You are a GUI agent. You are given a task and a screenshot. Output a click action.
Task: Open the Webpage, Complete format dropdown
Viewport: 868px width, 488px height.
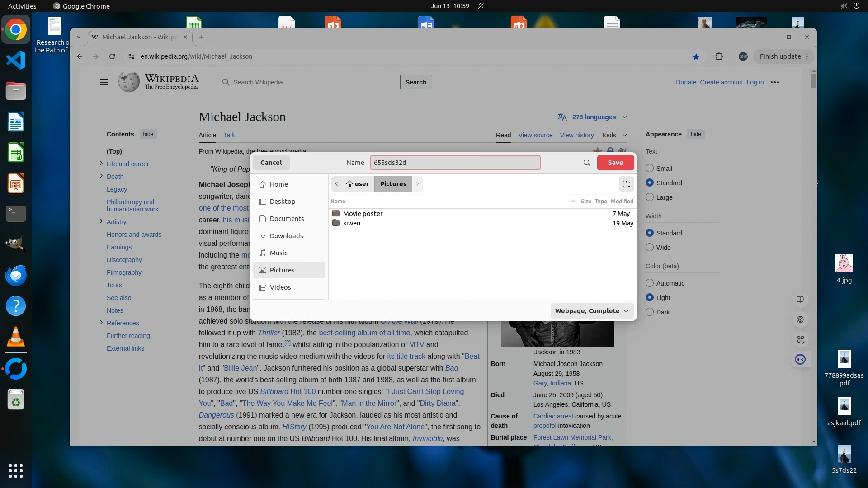point(591,311)
